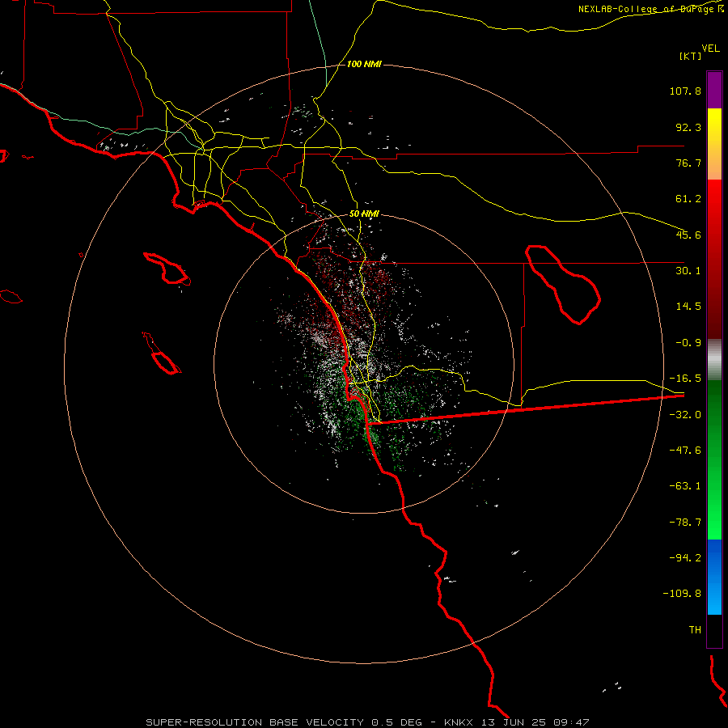Screen dimensions: 728x728
Task: Click the 50 NMI range ring label
Action: point(364,214)
